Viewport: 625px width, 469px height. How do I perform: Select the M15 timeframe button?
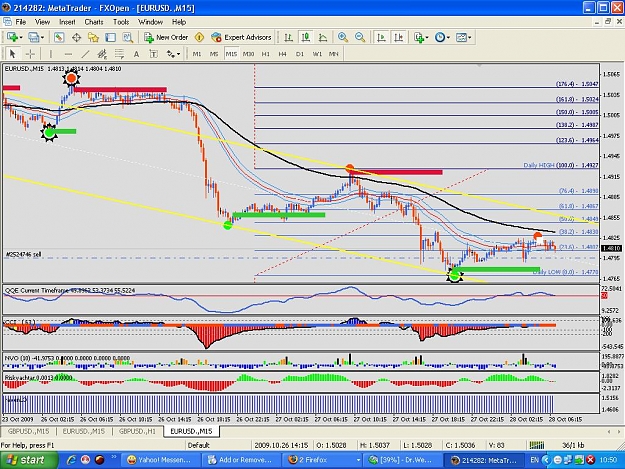point(231,54)
